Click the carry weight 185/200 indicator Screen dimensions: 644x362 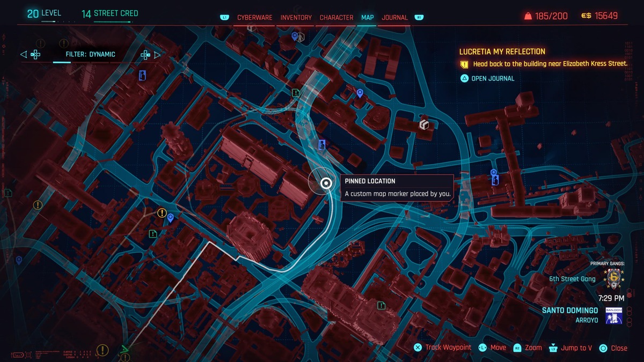coord(546,16)
